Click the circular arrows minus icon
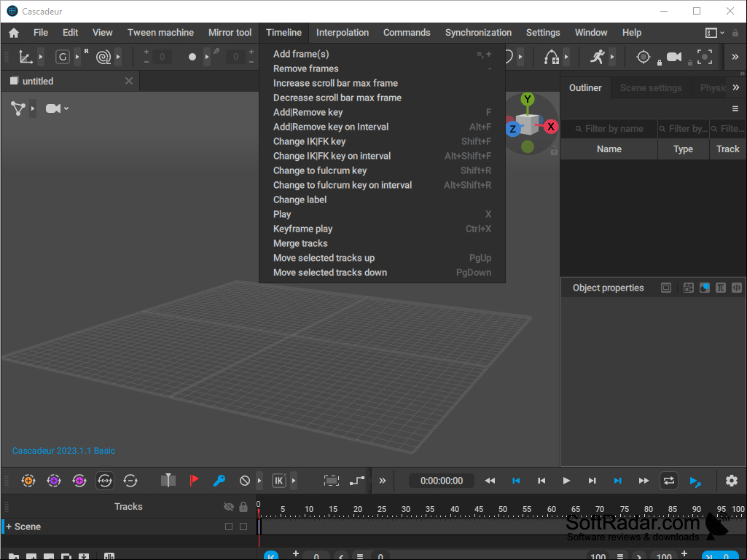747x560 pixels. click(130, 481)
